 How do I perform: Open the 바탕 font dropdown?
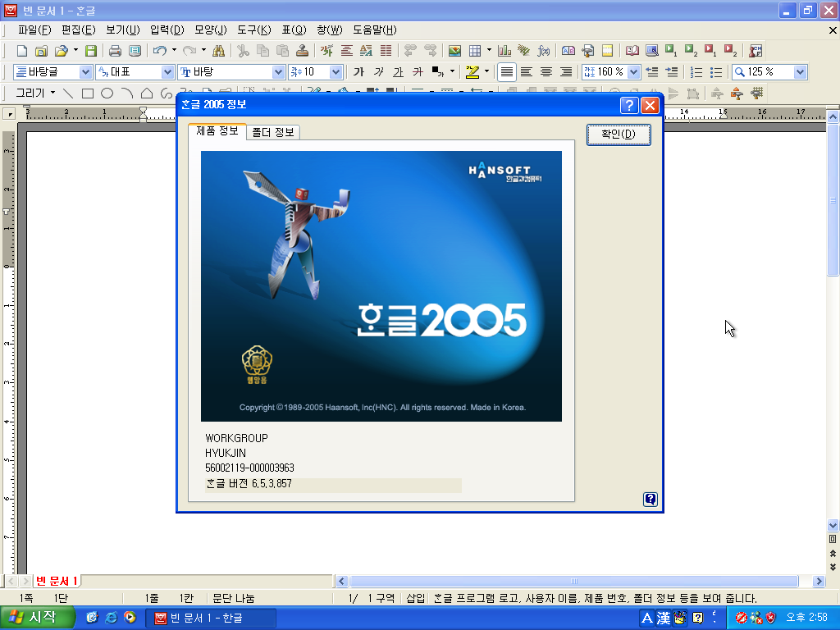pos(277,72)
